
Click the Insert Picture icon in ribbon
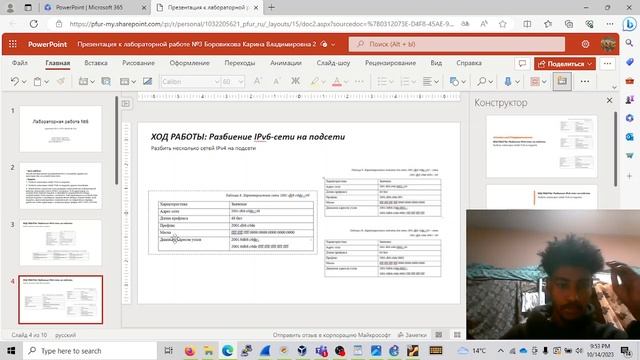pos(147,82)
